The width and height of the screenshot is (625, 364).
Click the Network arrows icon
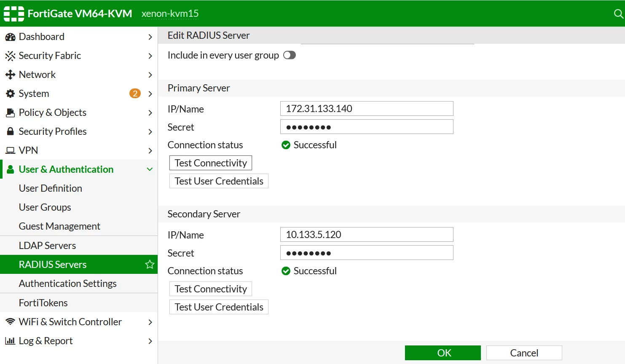10,75
